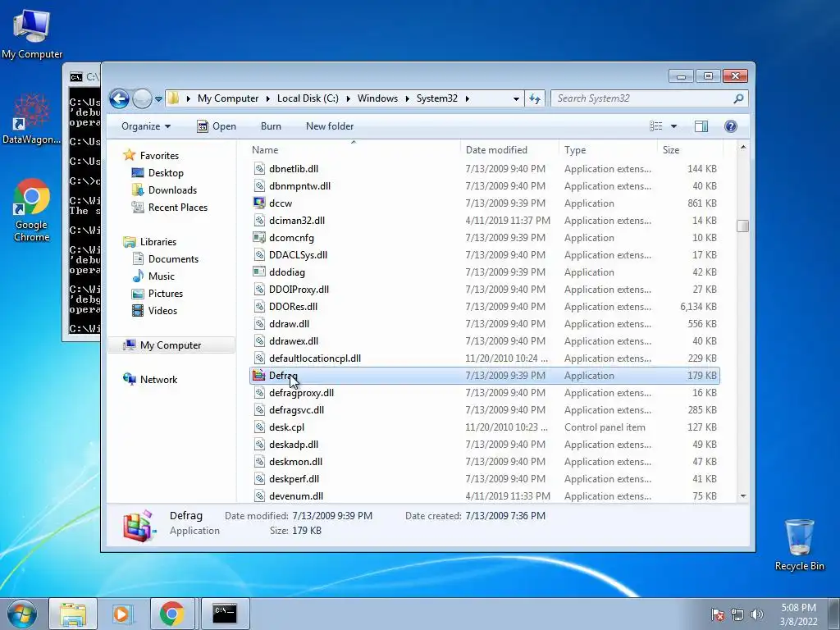Click Action Center flag tray icon
Image resolution: width=840 pixels, height=630 pixels.
pyautogui.click(x=717, y=614)
